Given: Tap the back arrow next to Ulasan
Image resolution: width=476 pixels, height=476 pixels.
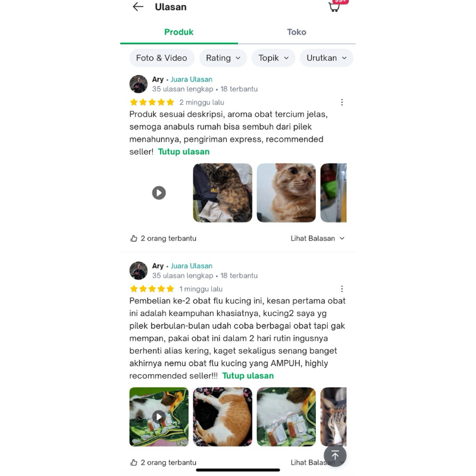Looking at the screenshot, I should click(x=138, y=7).
